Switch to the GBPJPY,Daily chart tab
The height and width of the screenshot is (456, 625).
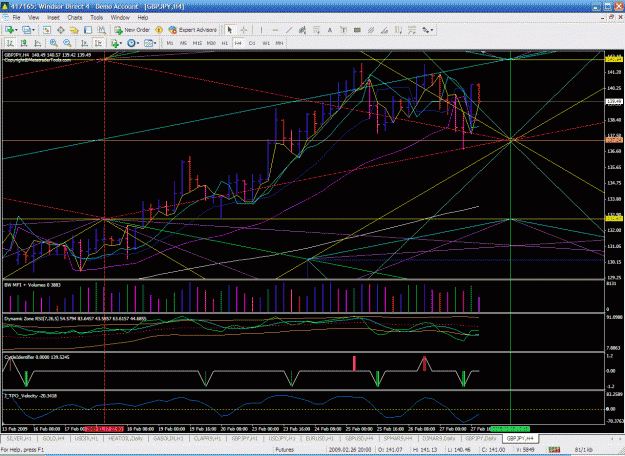point(480,438)
